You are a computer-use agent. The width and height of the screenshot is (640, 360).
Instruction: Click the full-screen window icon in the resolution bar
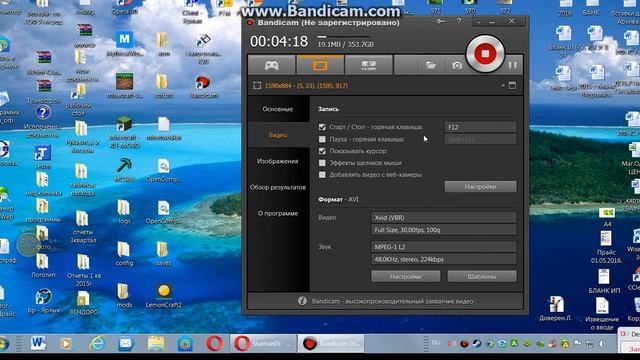[x=512, y=85]
